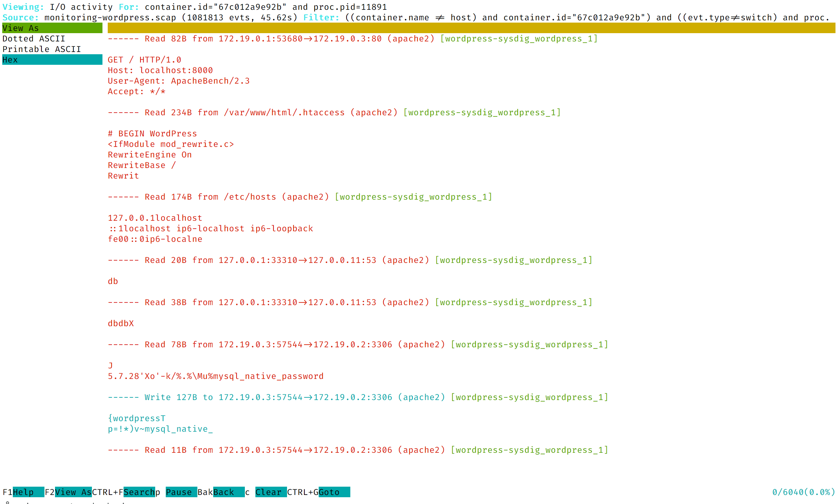Click the Write 127B to 172.19.0.2:3306 entry
837x504 pixels.
[x=358, y=397]
